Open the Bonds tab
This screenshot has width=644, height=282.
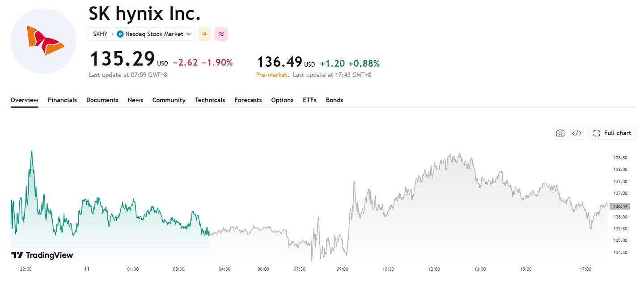tap(334, 100)
